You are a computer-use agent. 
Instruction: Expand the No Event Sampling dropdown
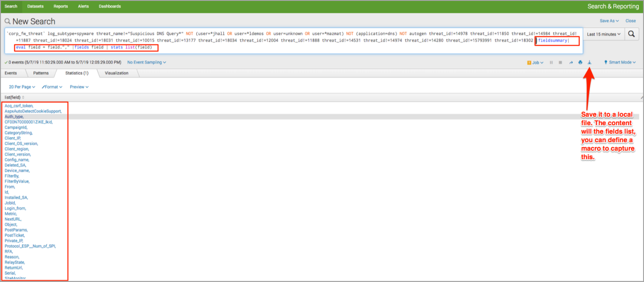coord(147,62)
